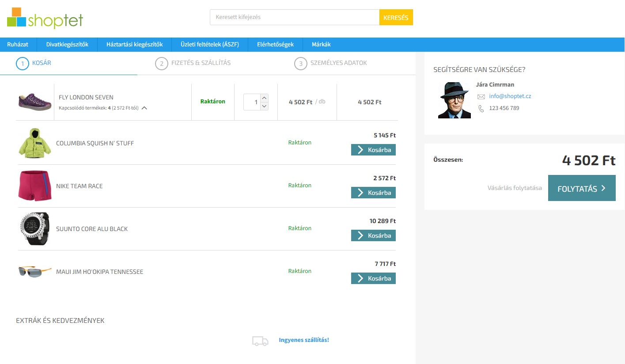Click the delivery truck icon
This screenshot has width=625, height=364.
point(260,341)
